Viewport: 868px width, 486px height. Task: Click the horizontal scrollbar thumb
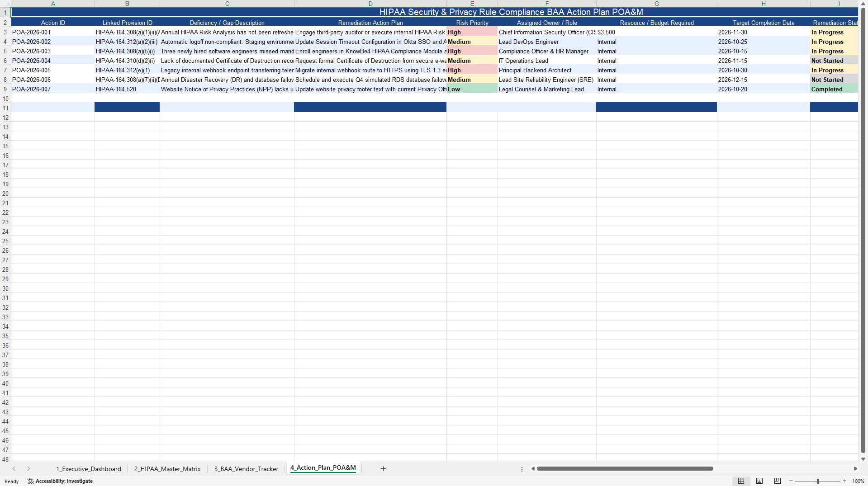coord(625,469)
